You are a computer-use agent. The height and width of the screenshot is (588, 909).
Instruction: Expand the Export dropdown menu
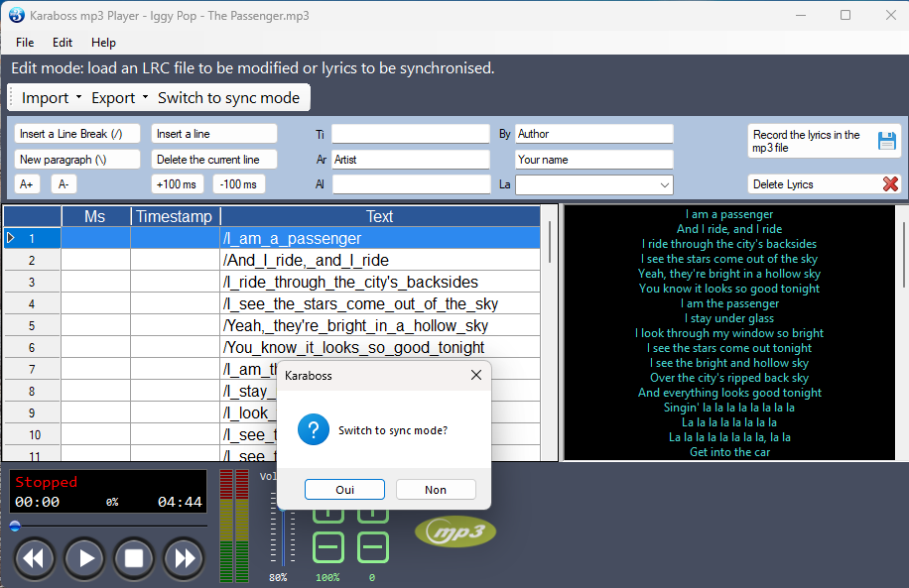click(x=119, y=97)
